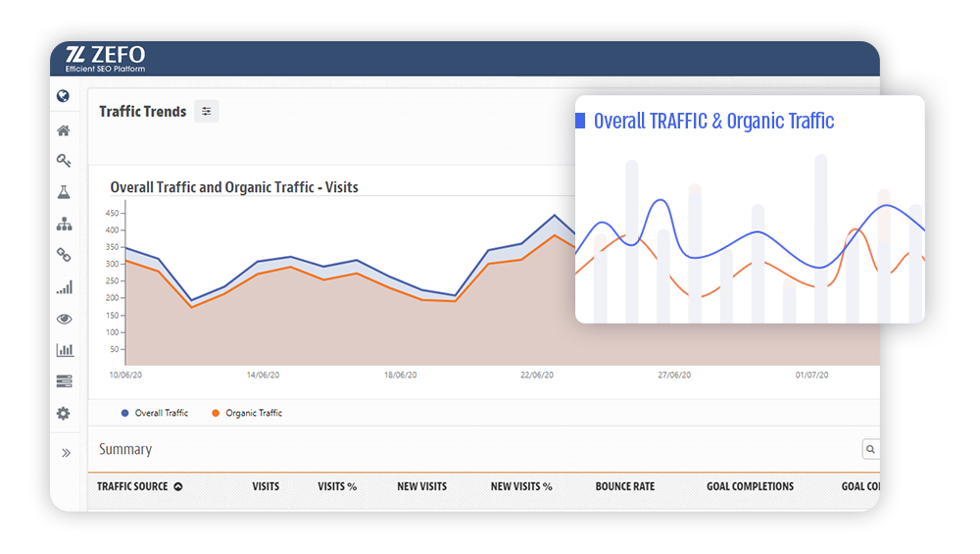Image resolution: width=980 pixels, height=554 pixels.
Task: Click the 50 y-axis value
Action: tap(115, 349)
